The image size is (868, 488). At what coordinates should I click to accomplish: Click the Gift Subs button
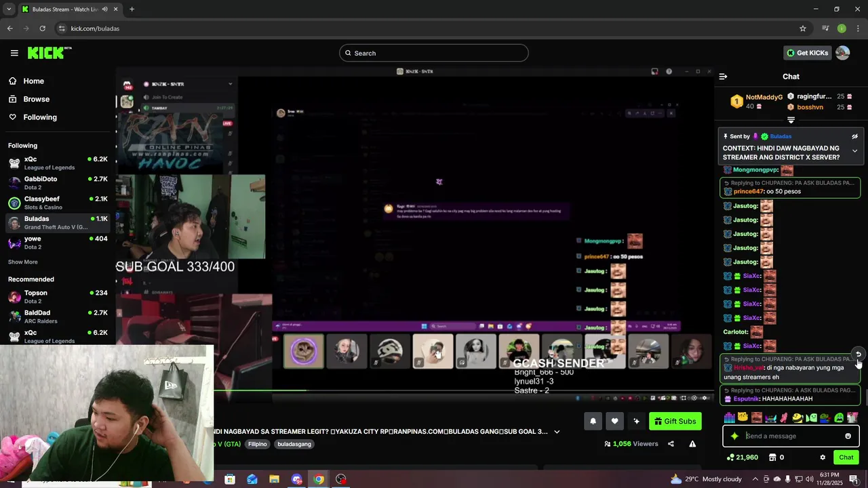pos(675,421)
